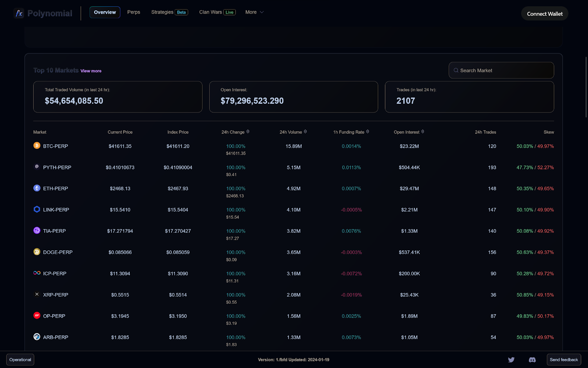Click the skew value 49.83% / 50.17%
This screenshot has height=368, width=588.
pos(535,316)
